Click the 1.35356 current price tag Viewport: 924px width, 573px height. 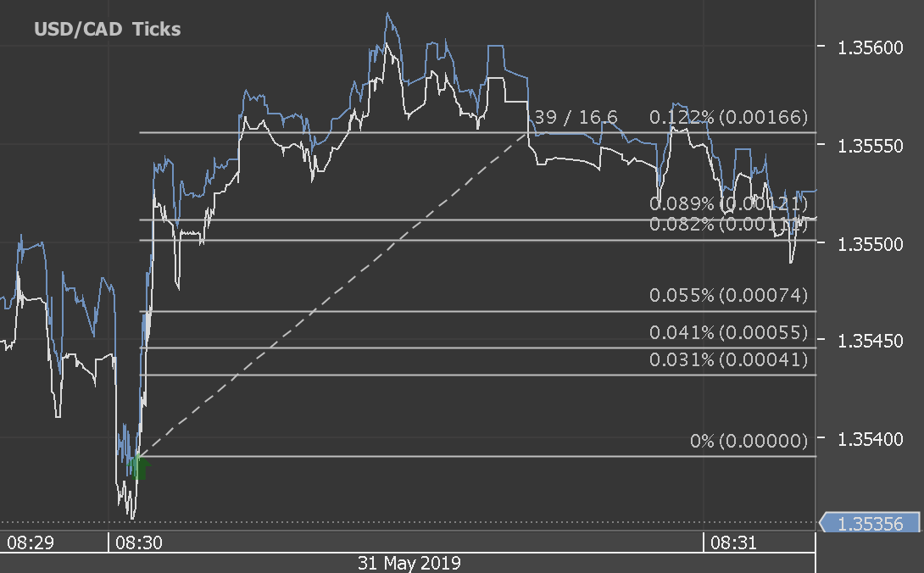tap(869, 523)
